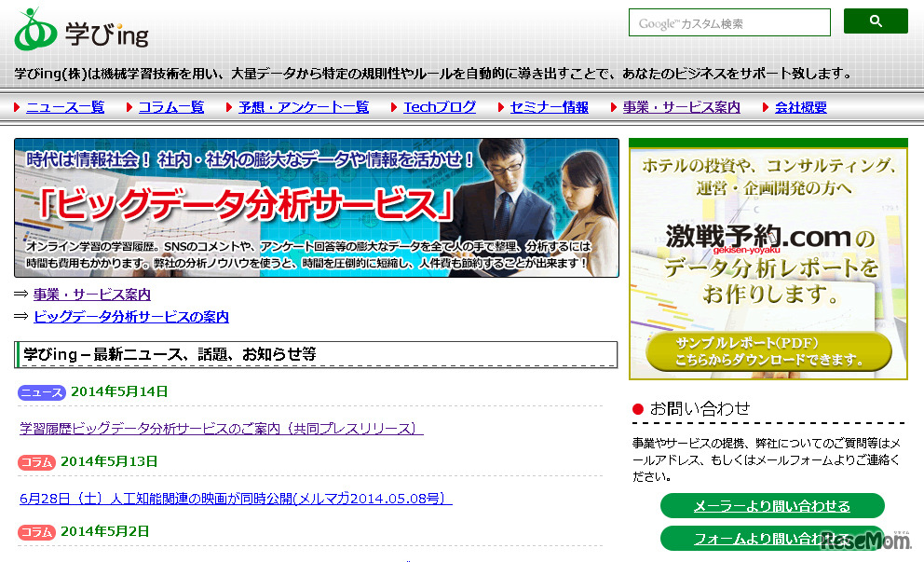Click the arrow before ビッグデータ分析サービスの案内

coord(20,317)
